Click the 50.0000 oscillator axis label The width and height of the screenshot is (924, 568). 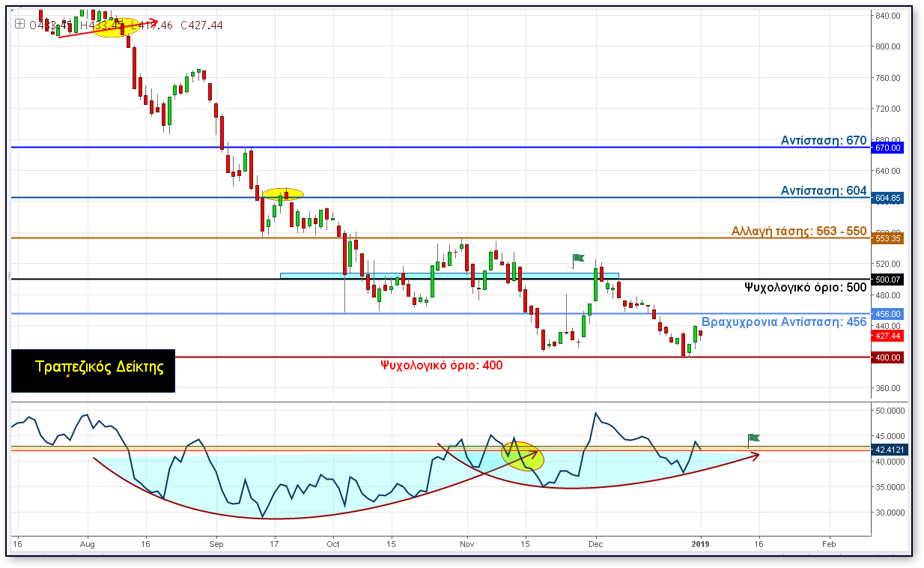coord(890,411)
